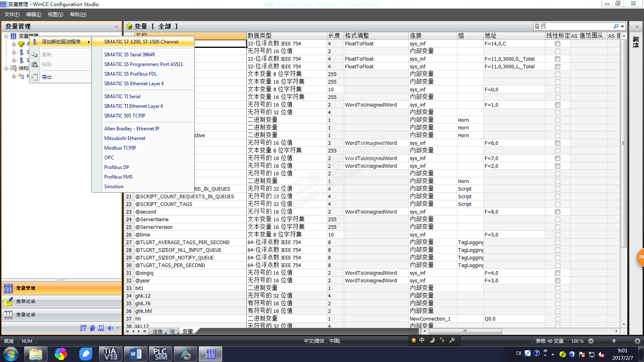Toggle linear scaling checkbox for @second row

(x=557, y=212)
